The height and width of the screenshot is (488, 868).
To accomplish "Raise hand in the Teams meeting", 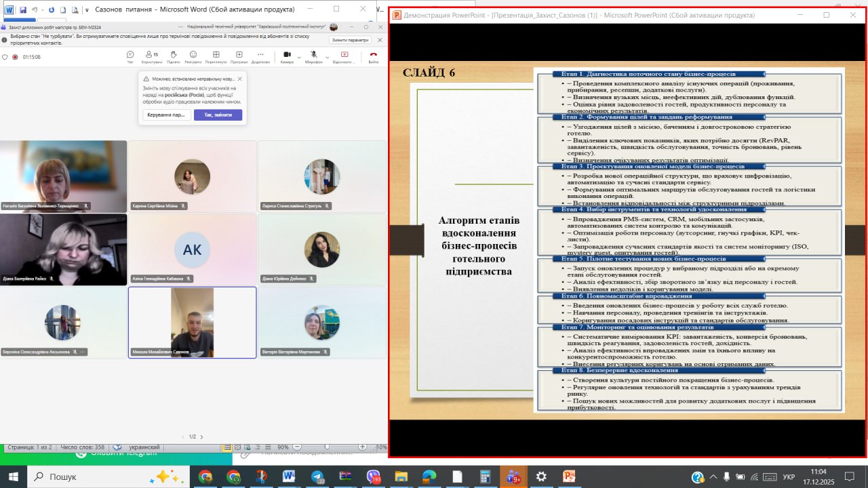I will click(x=173, y=56).
